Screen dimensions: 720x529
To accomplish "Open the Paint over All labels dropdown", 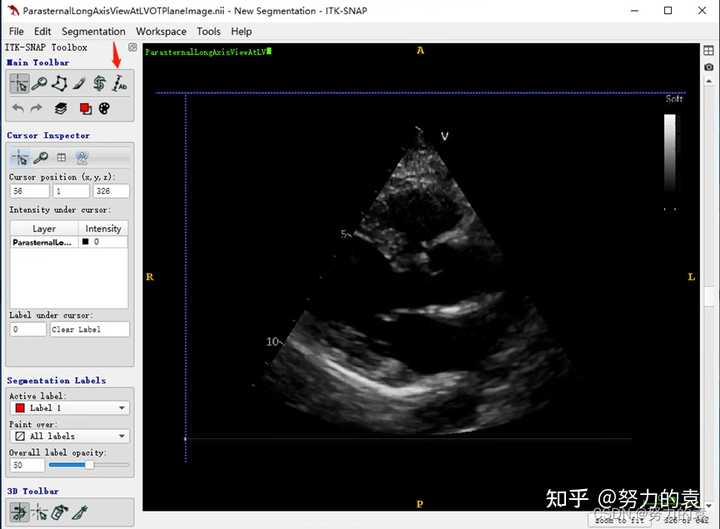I will coord(69,436).
